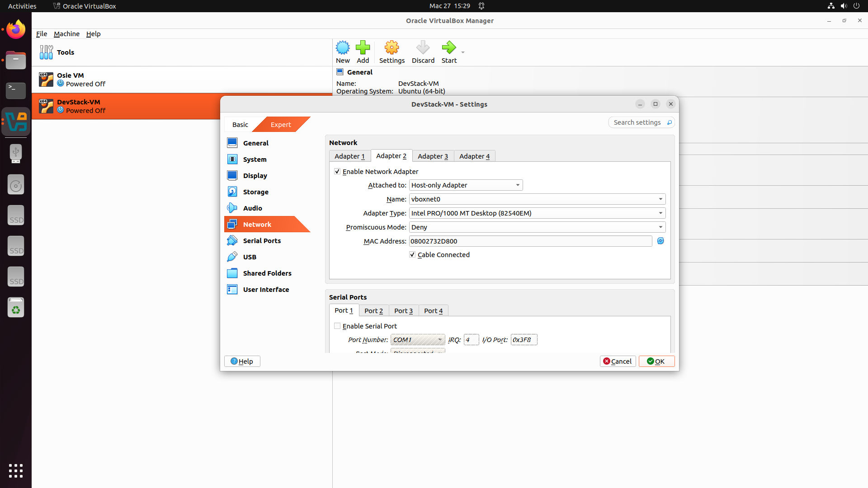Open the Serial Ports settings category
This screenshot has height=488, width=868.
tap(267, 240)
